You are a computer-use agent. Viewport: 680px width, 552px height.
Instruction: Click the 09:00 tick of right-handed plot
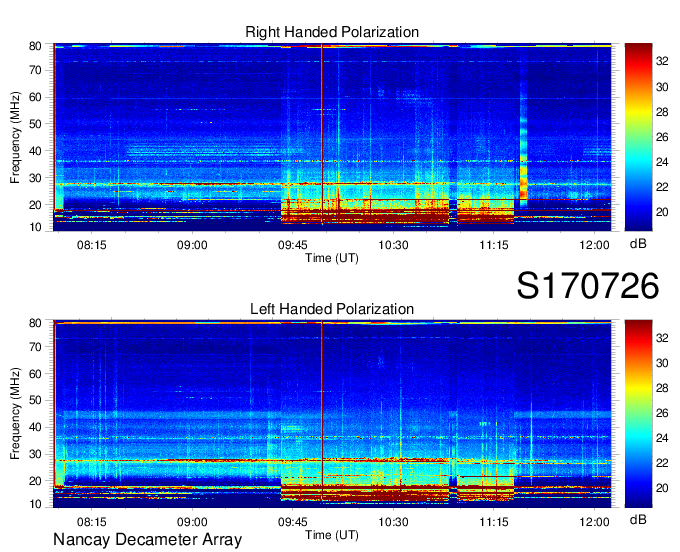click(x=192, y=245)
